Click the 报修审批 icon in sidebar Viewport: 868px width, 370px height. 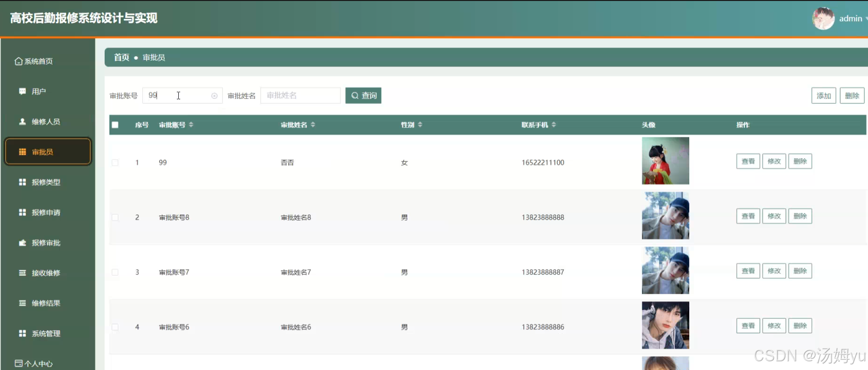[x=22, y=242]
